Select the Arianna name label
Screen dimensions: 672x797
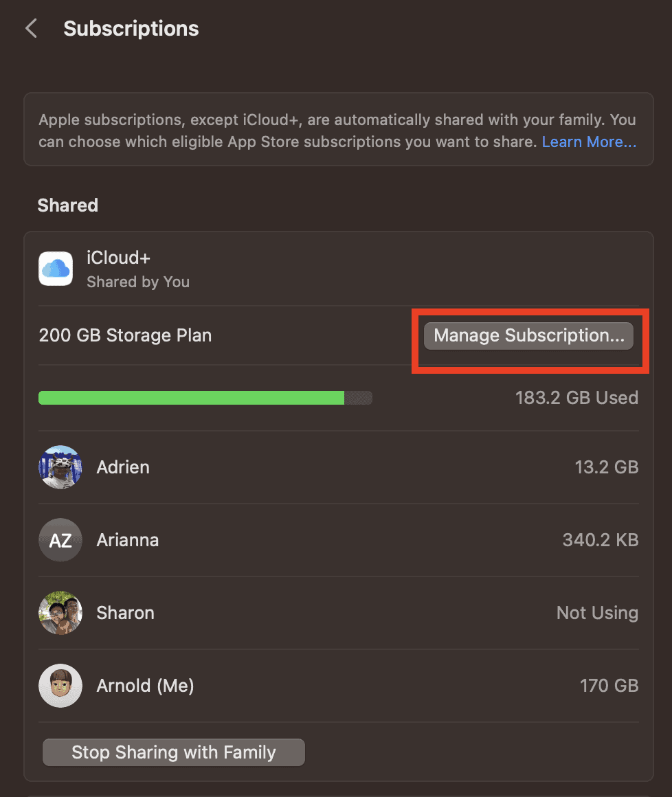pos(128,540)
